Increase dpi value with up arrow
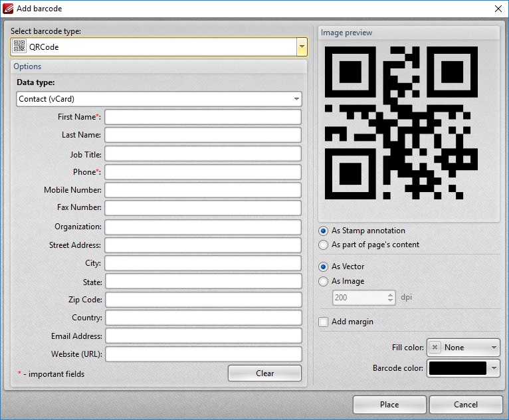The height and width of the screenshot is (420, 509). 391,294
